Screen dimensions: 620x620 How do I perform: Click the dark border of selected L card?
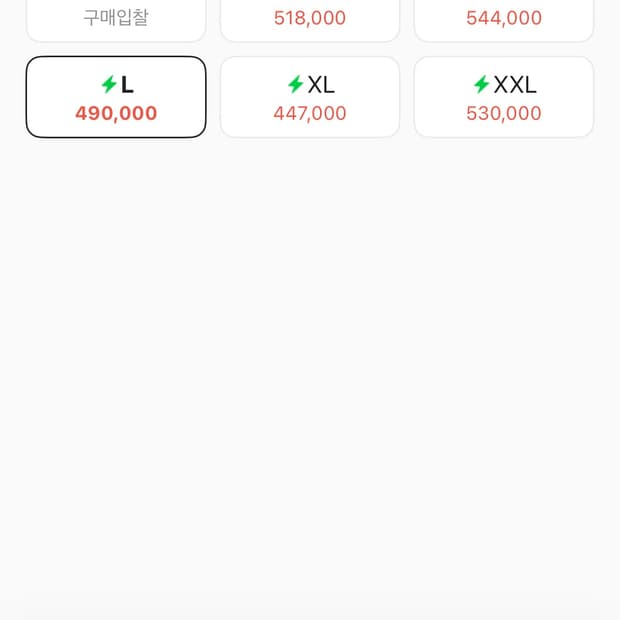pos(27,97)
